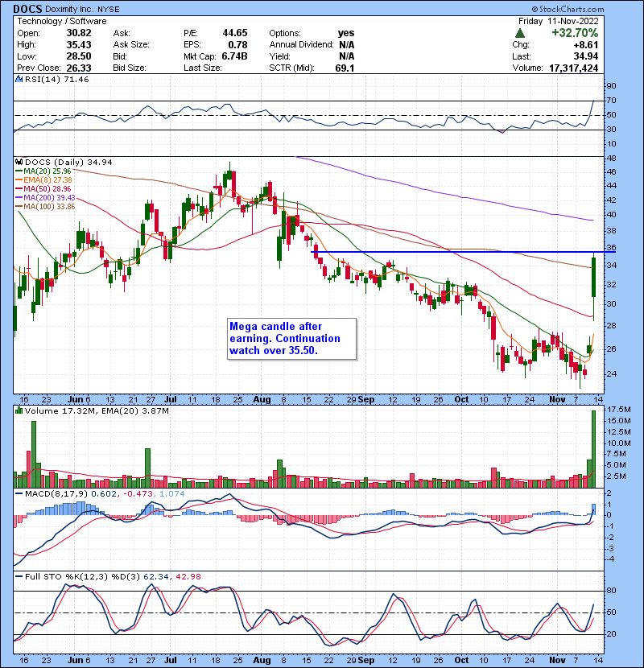Click the stochastic %D value 42.98
Screen dimensions: 644x668
click(188, 577)
